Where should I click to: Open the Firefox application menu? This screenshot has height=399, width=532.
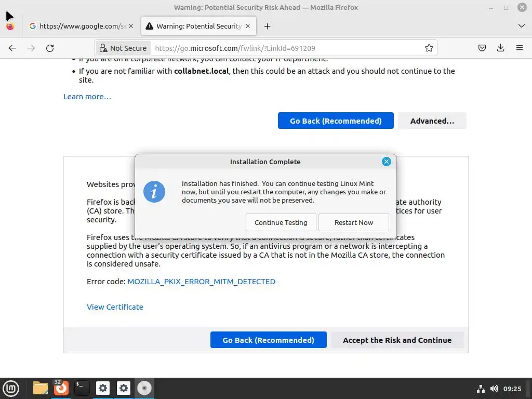[520, 48]
